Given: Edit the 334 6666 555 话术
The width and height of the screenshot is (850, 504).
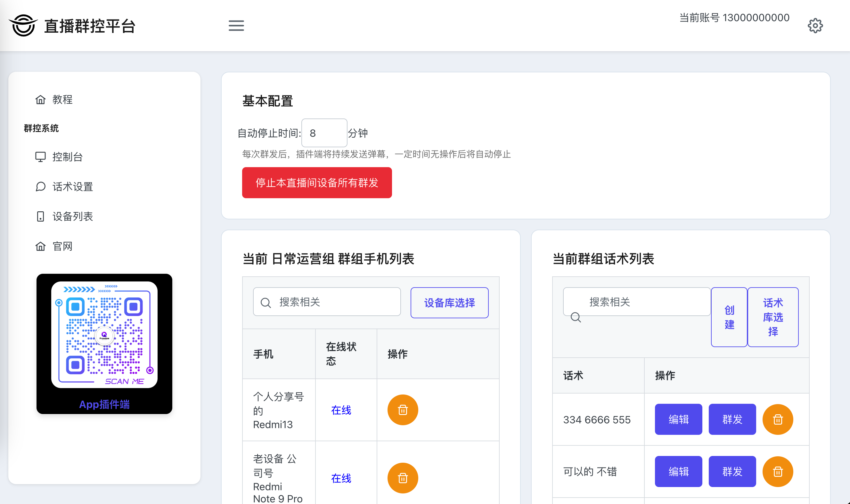Looking at the screenshot, I should [679, 419].
